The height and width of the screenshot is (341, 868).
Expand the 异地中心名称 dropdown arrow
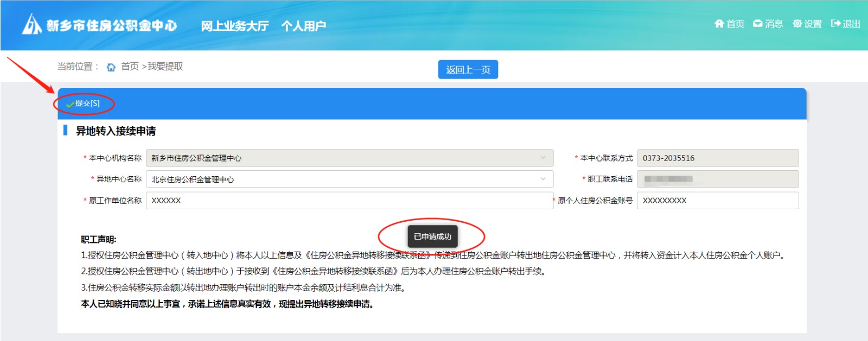coord(542,179)
